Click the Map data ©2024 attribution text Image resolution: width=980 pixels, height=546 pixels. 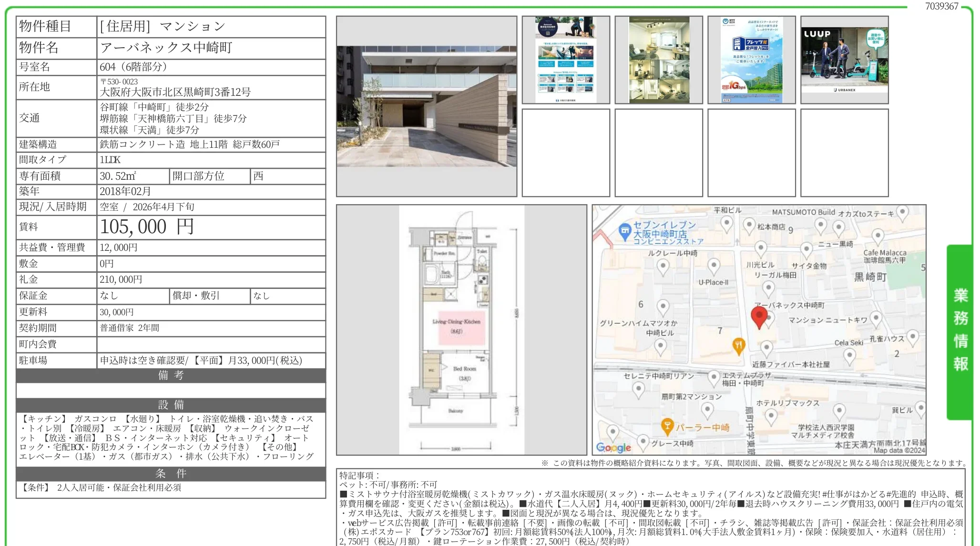pos(898,451)
